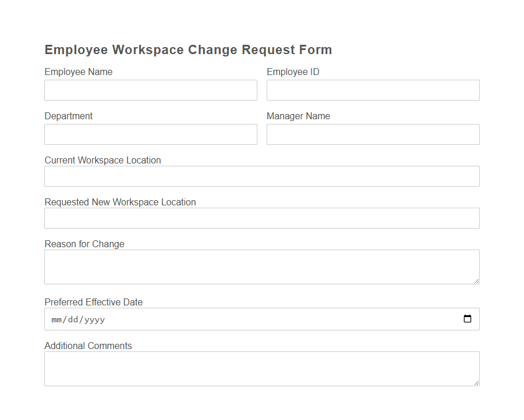Screen dimensions: 524x420
Task: Click the form title heading text
Action: pyautogui.click(x=188, y=50)
